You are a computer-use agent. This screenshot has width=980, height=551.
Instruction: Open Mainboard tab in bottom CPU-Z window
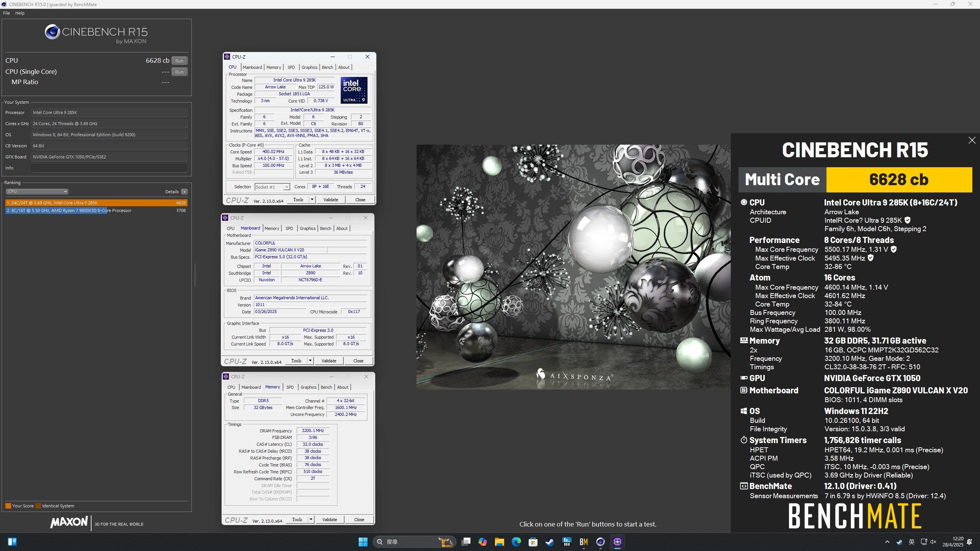coord(251,387)
